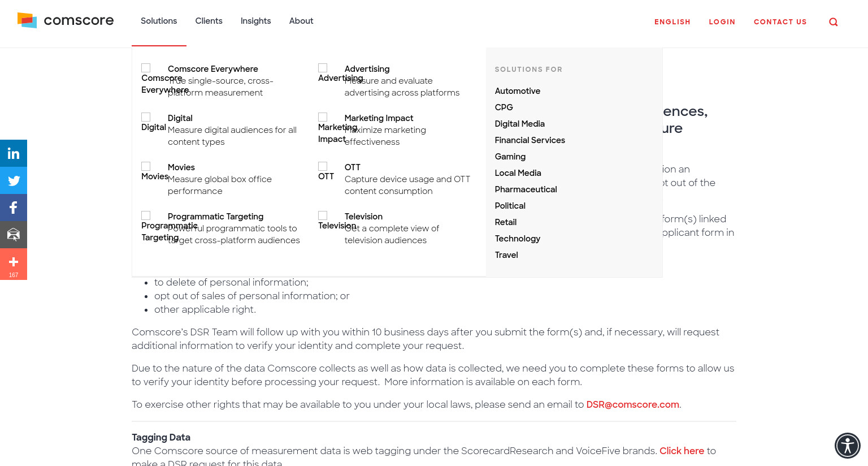Open the search magnifier icon
The height and width of the screenshot is (466, 868).
click(x=834, y=22)
